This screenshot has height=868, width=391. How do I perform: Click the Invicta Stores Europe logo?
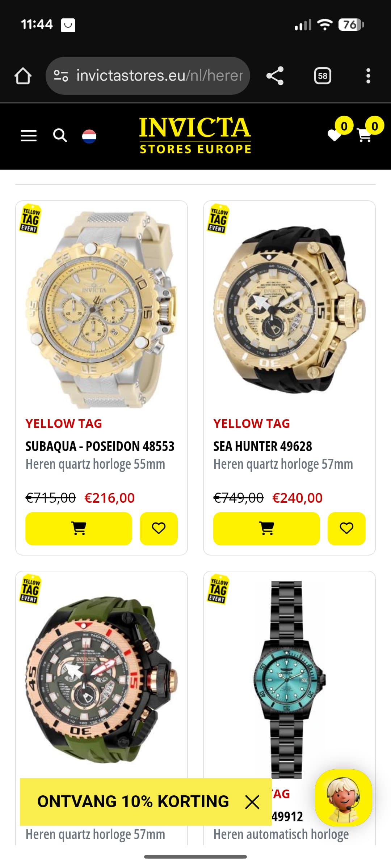[195, 136]
